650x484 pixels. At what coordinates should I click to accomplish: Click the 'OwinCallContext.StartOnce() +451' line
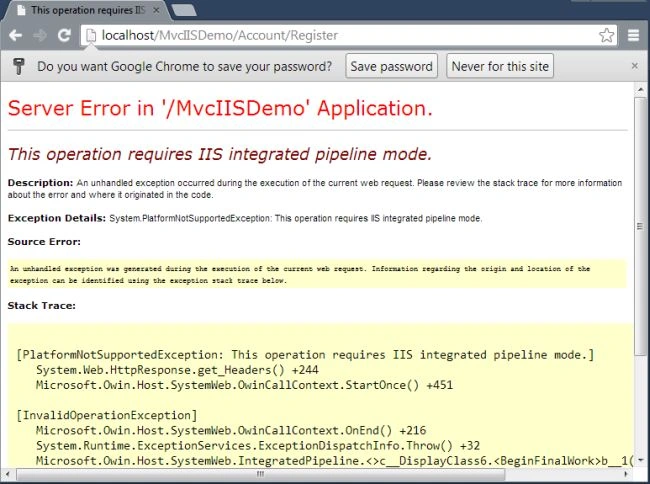point(244,385)
